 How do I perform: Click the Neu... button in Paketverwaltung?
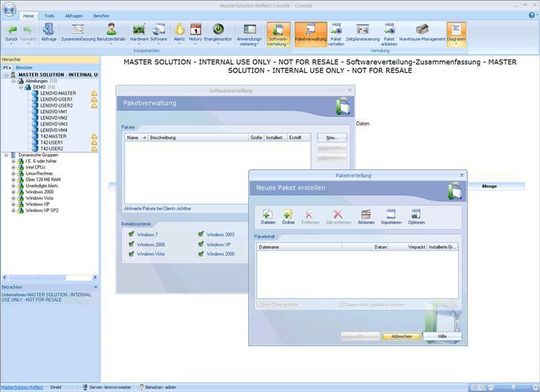click(332, 137)
